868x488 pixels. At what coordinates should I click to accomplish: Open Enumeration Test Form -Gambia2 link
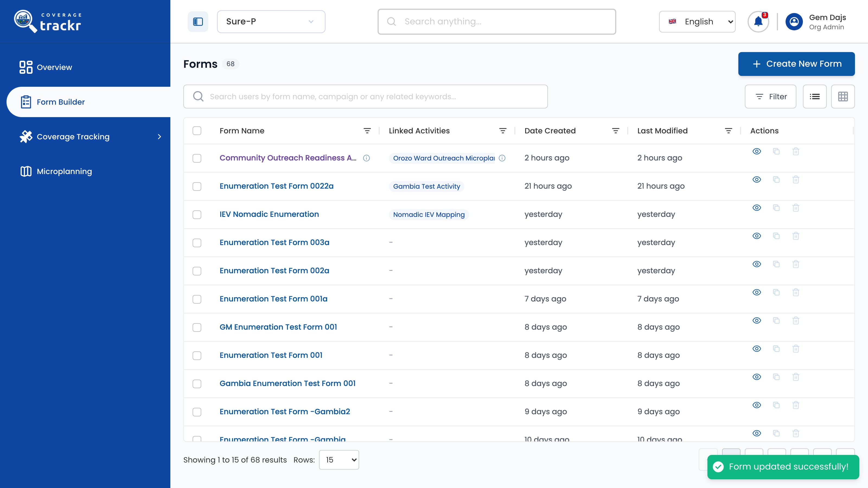pos(285,412)
